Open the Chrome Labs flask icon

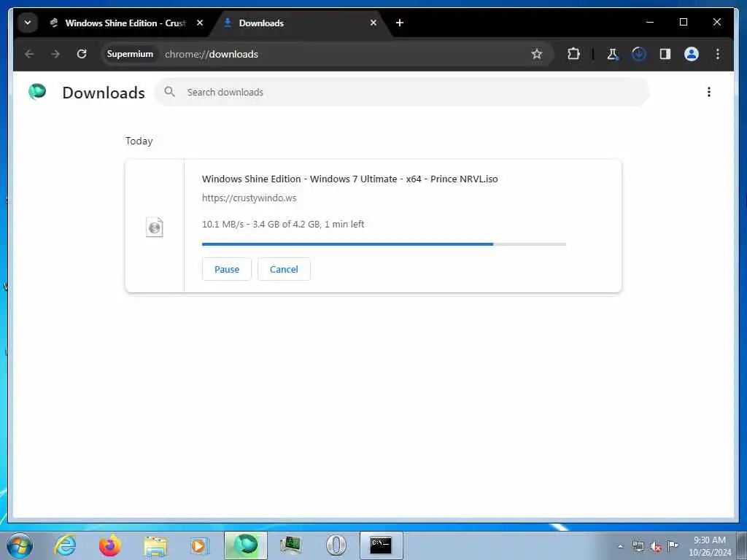tap(613, 54)
